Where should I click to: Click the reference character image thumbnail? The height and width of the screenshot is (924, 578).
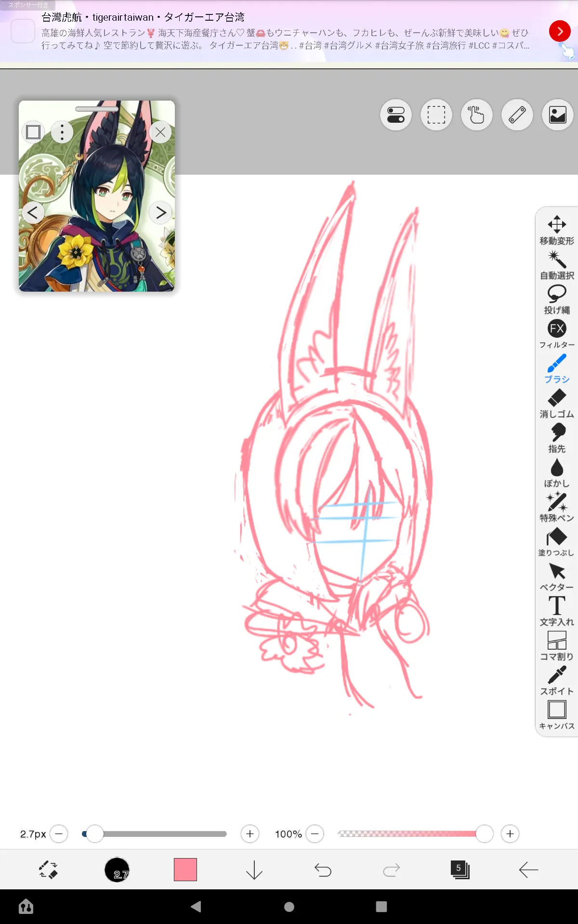coord(97,196)
